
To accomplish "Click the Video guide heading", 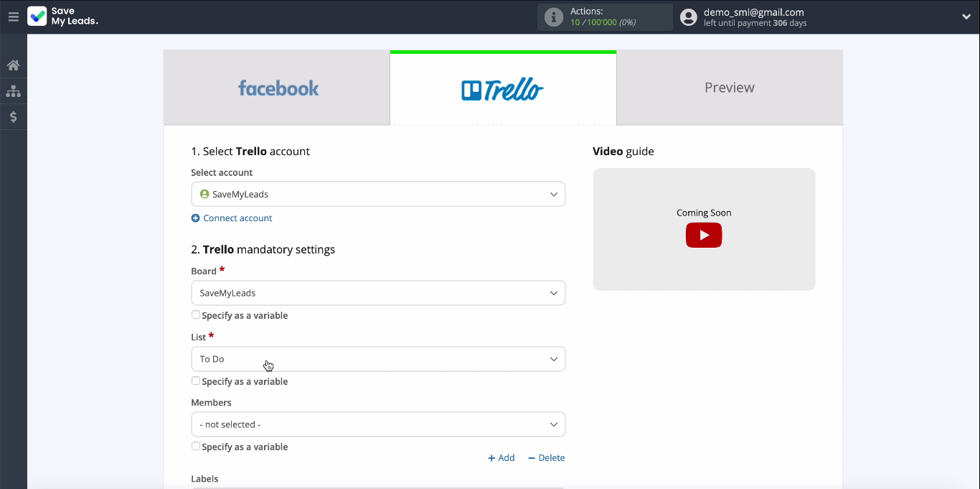I will tap(623, 152).
